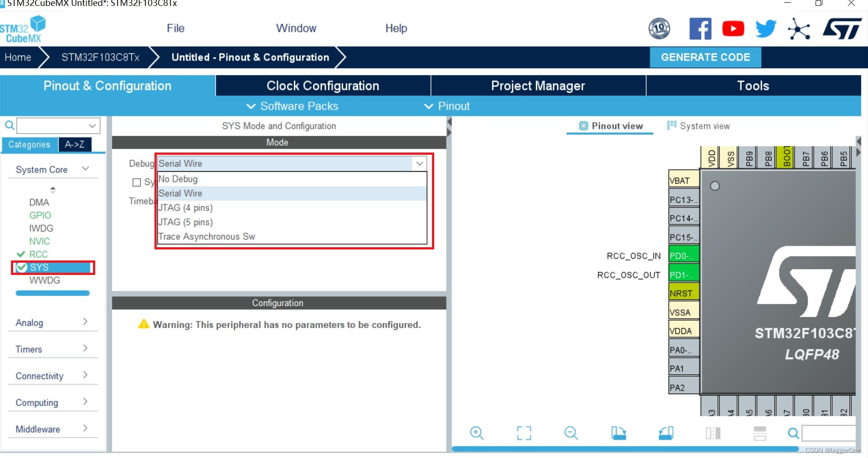Click the pinout horizontal scrollbar
868x458 pixels.
(x=625, y=449)
